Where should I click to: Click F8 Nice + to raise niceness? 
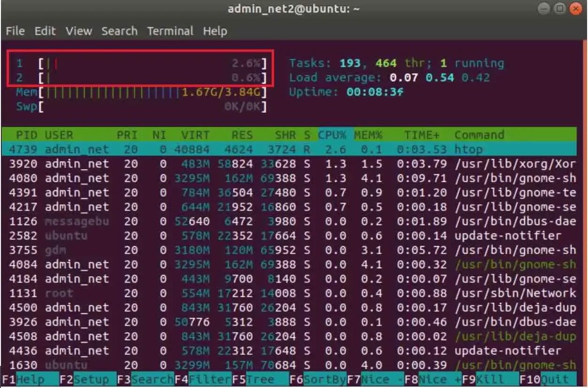tap(433, 380)
